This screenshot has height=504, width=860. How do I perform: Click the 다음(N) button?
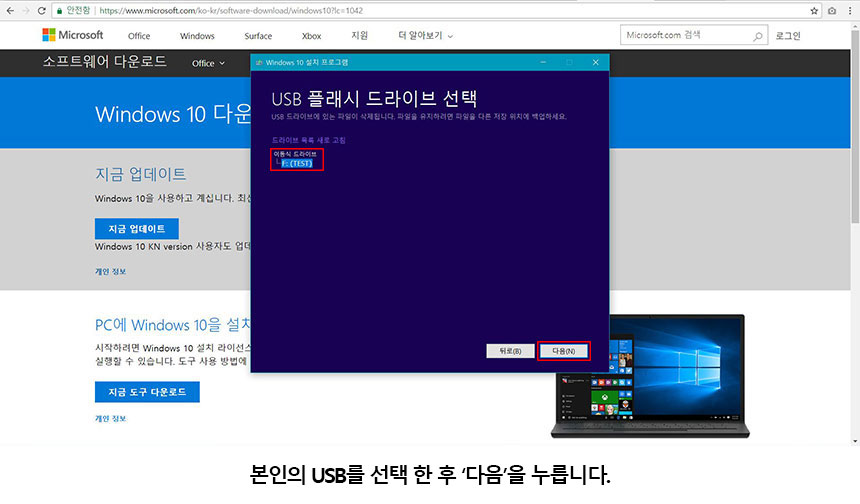tap(564, 351)
